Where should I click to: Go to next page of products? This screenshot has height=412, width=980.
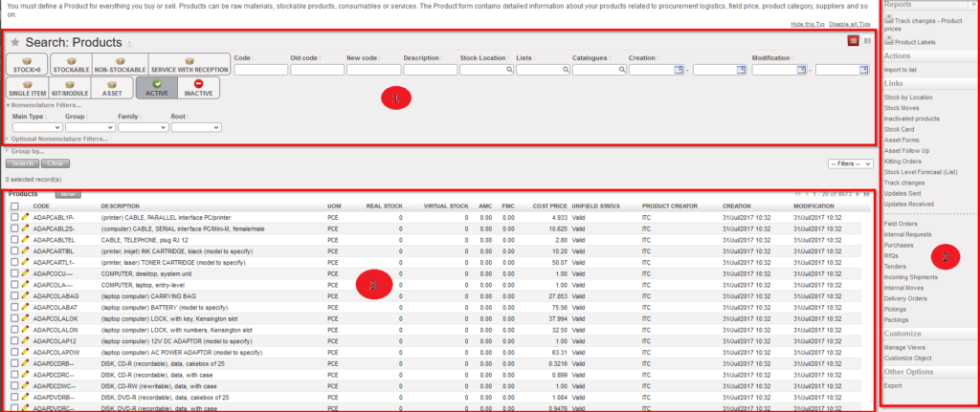point(856,194)
